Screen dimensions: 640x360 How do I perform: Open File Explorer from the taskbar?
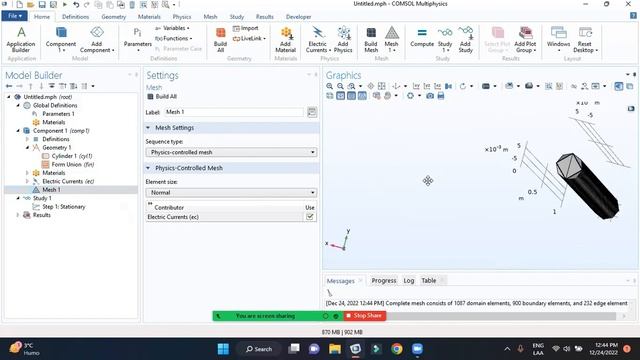335,349
